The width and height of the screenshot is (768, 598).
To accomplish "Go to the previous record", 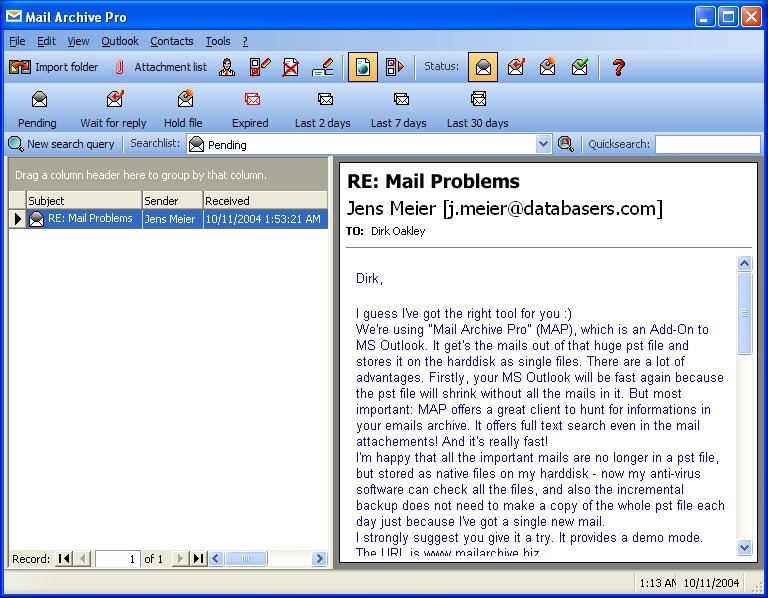I will point(83,558).
